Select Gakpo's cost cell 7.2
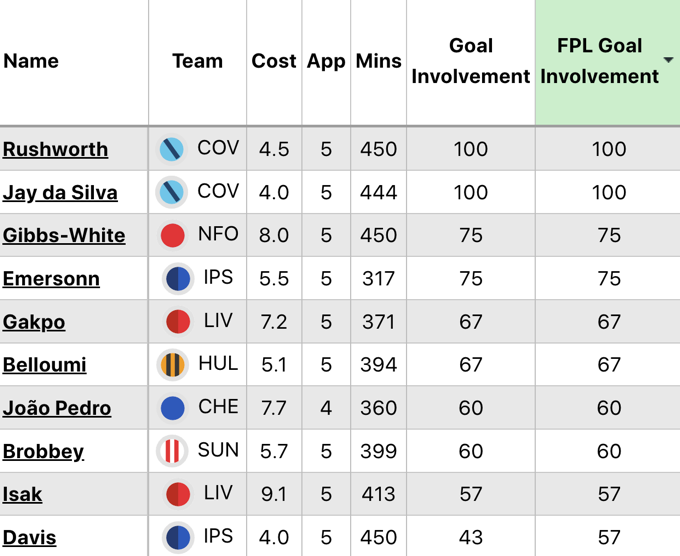 (274, 322)
